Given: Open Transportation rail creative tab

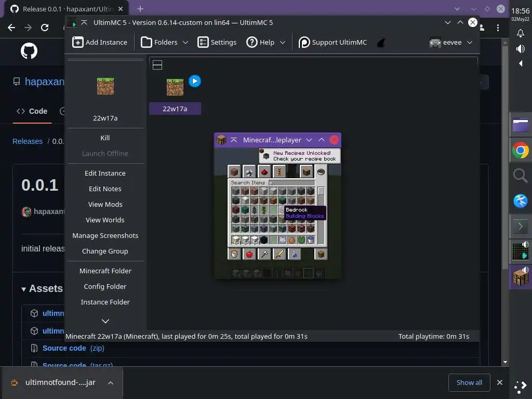Looking at the screenshot, I should coord(279,171).
